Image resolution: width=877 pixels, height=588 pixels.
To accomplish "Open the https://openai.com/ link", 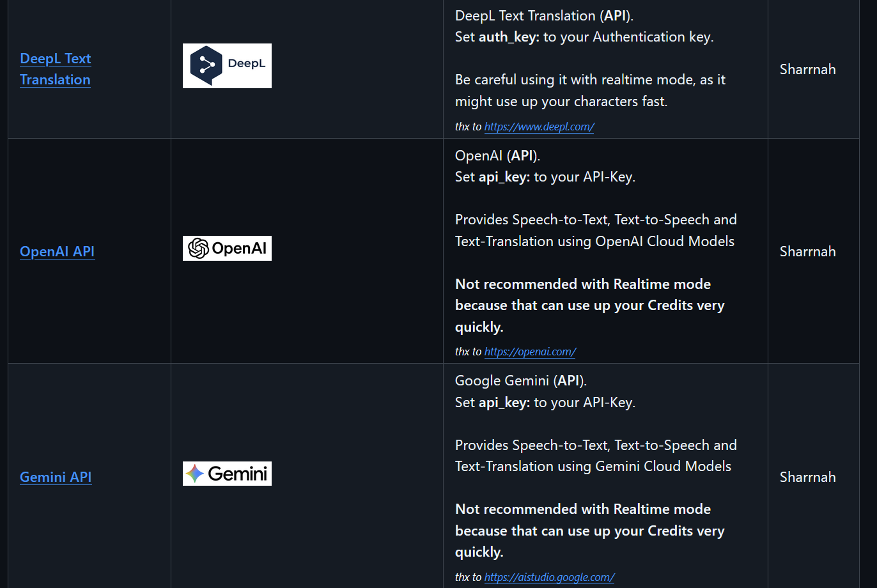I will coord(530,352).
